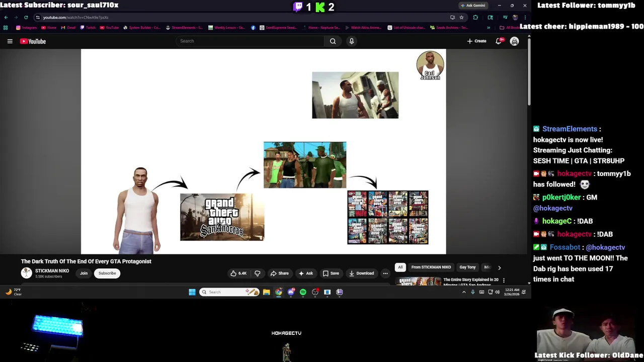
Task: Open Twitch bookmark in bookmarks bar
Action: pyautogui.click(x=88, y=28)
